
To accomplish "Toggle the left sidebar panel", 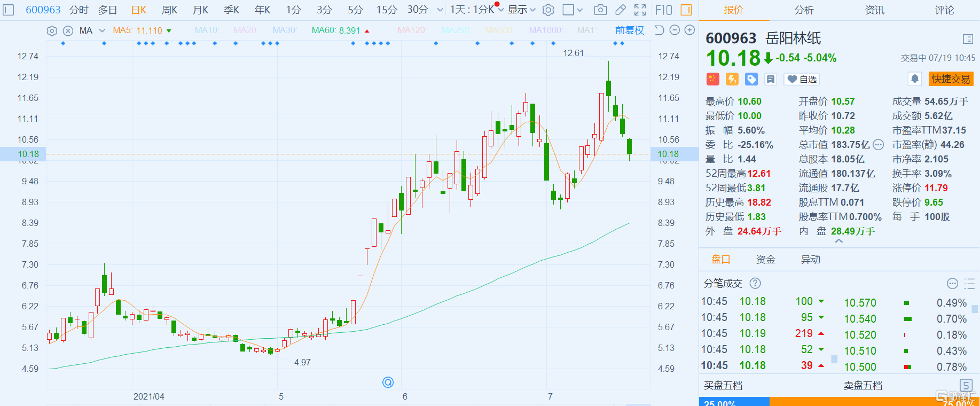I will (9, 10).
